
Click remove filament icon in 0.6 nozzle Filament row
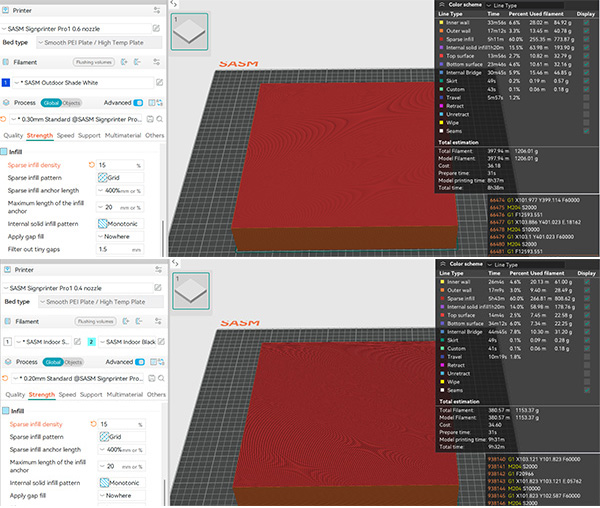point(137,62)
